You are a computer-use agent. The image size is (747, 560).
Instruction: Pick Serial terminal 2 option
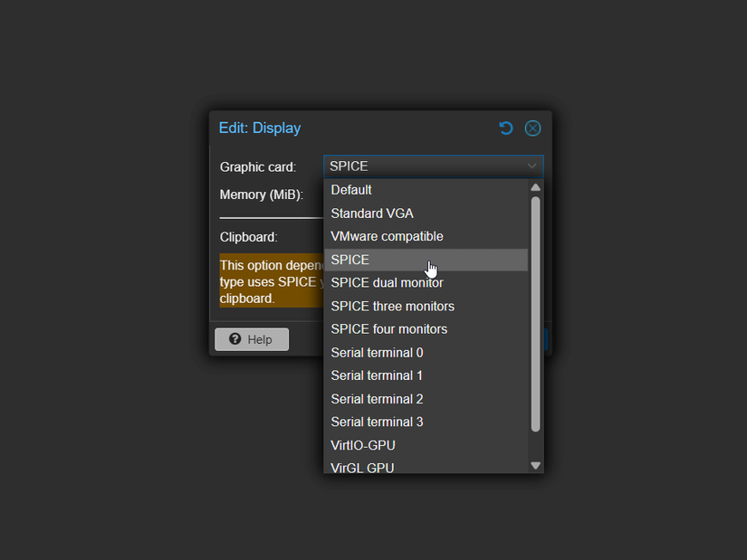click(x=426, y=399)
